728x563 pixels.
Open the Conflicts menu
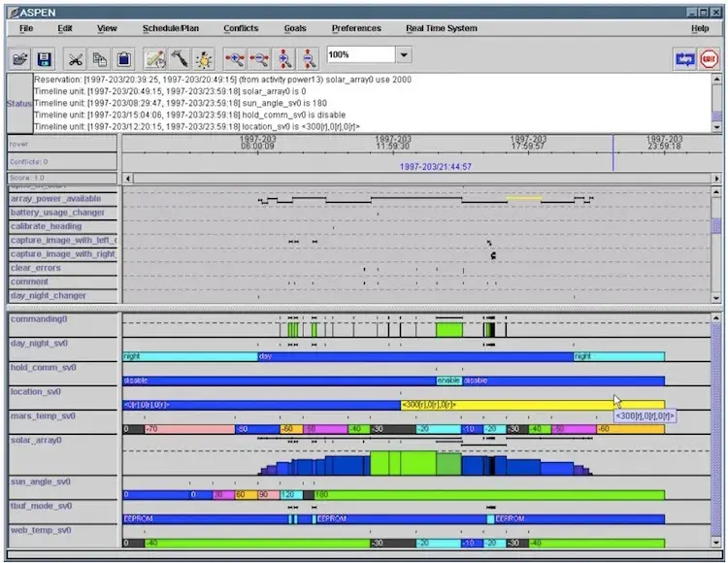241,28
